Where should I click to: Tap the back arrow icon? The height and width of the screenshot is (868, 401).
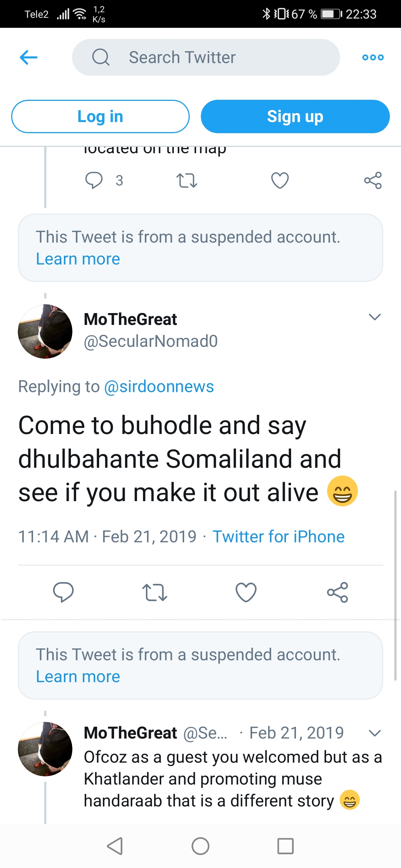tap(29, 57)
